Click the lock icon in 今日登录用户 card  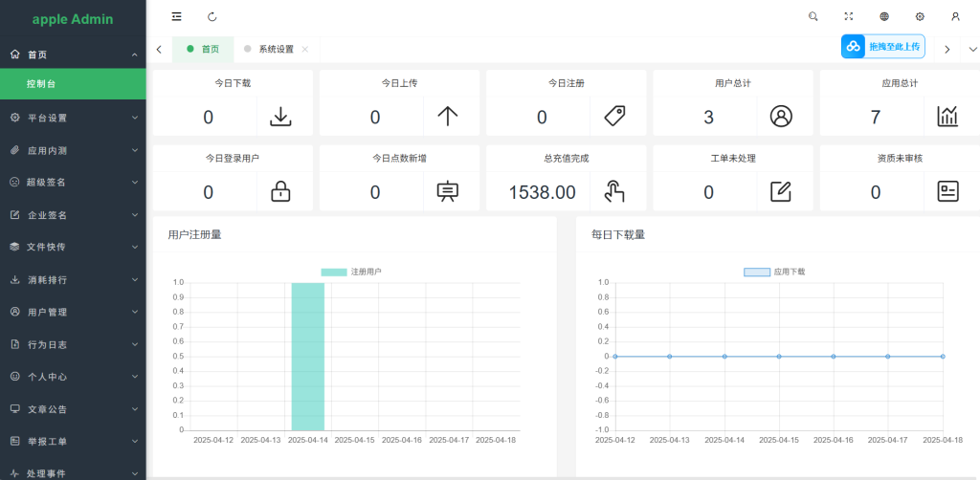click(280, 191)
